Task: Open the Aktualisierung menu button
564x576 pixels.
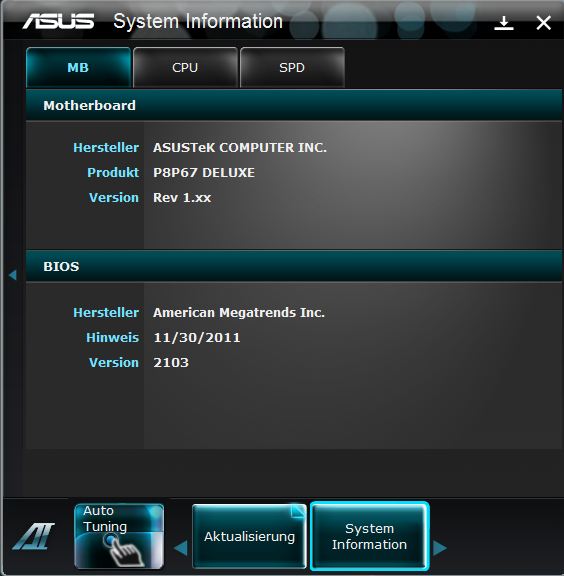Action: pos(249,536)
